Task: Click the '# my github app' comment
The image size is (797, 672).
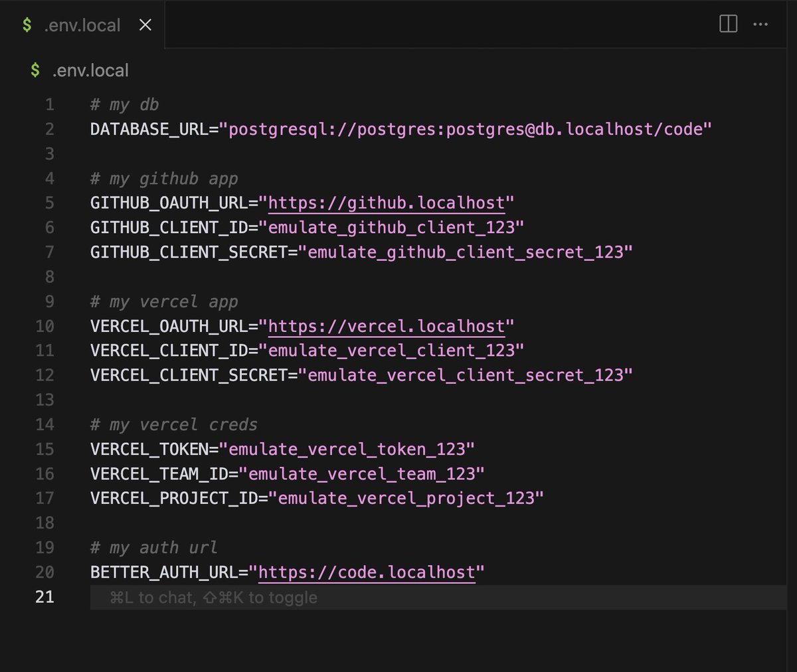Action: coord(164,179)
